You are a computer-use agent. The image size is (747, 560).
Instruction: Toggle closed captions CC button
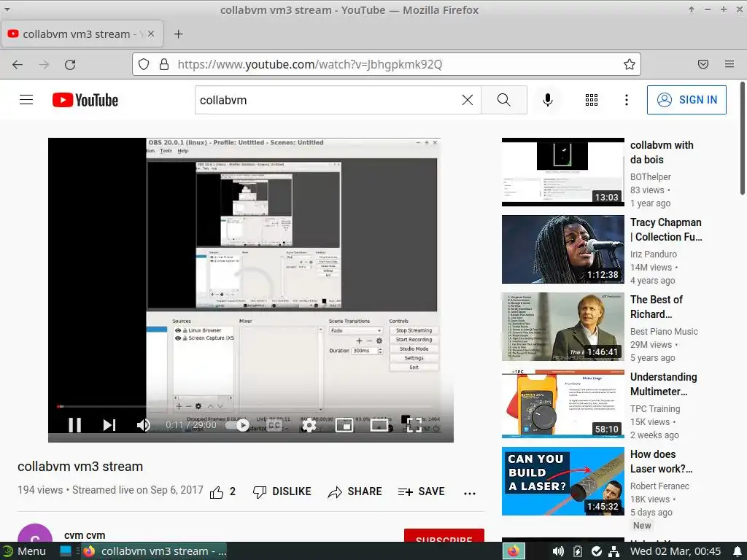point(274,425)
